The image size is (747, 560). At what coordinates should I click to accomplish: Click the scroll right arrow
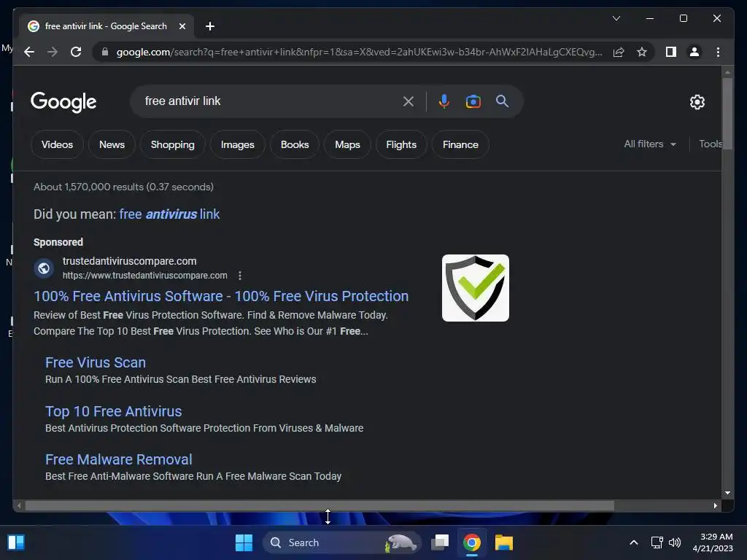coord(715,506)
